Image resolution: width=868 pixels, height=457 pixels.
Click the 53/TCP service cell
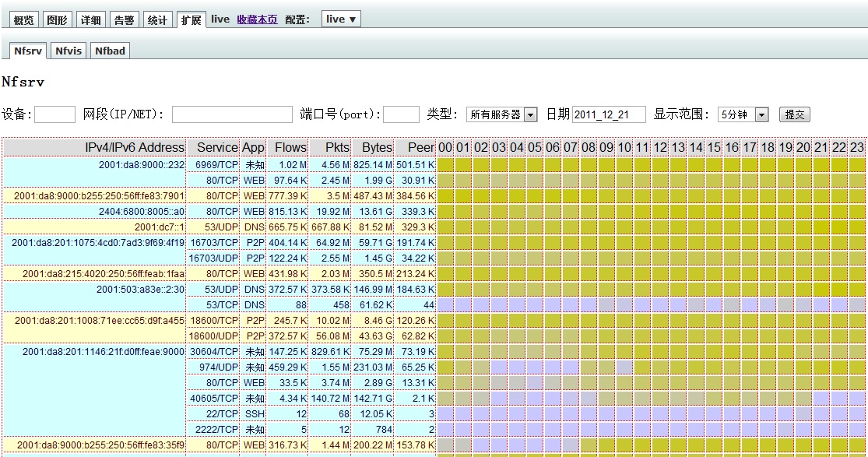pyautogui.click(x=213, y=304)
